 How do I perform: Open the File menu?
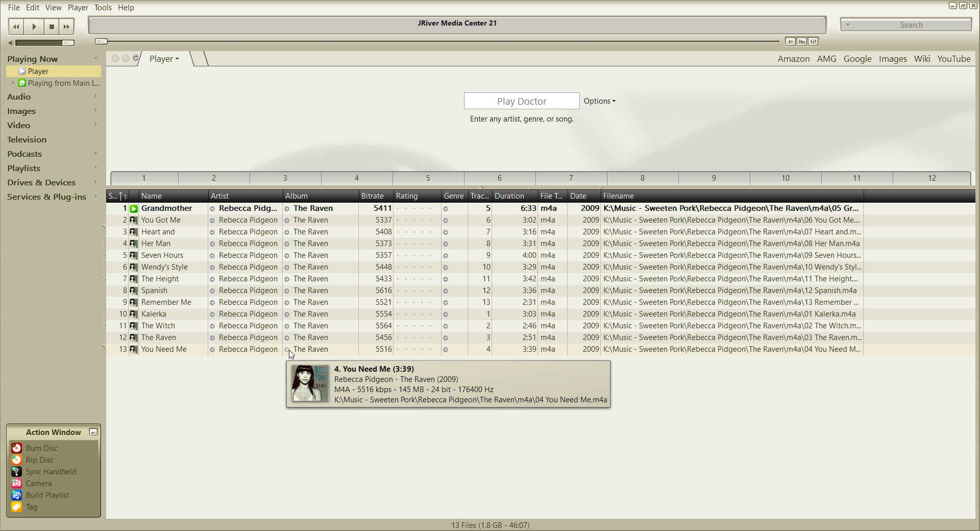pos(14,7)
